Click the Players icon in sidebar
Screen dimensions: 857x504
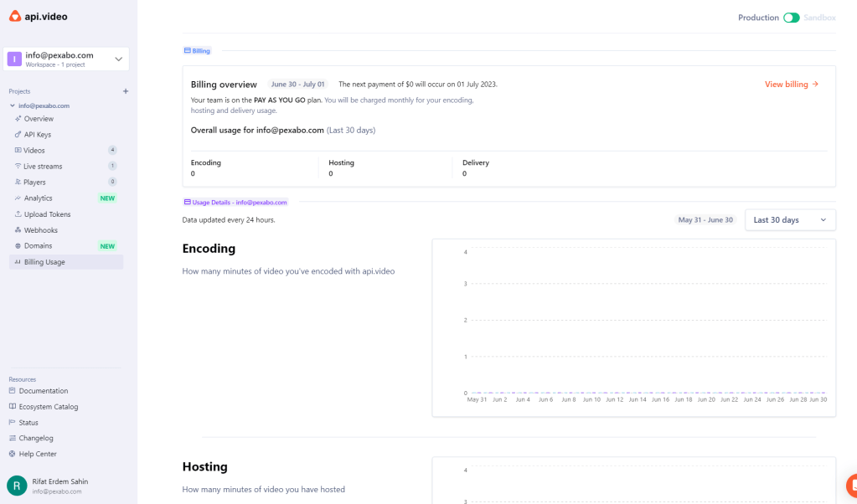[18, 182]
